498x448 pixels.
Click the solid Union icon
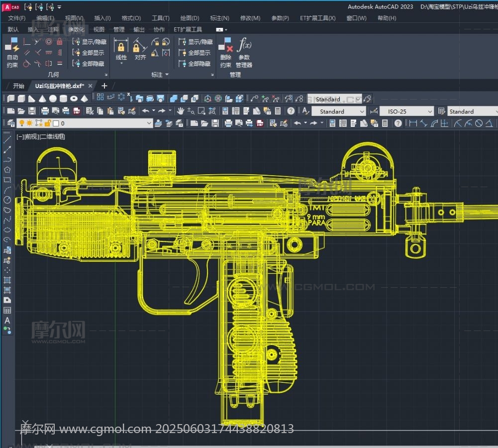pos(174,99)
